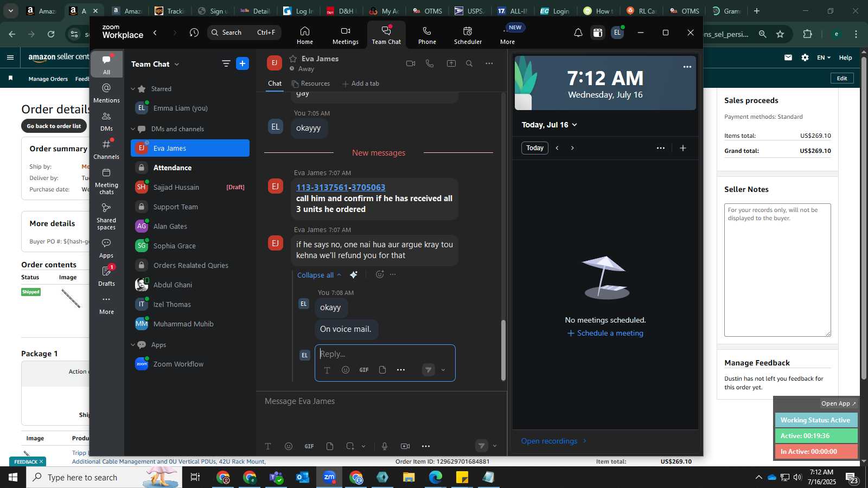
Task: Open the Team Chat title dropdown
Action: click(155, 64)
